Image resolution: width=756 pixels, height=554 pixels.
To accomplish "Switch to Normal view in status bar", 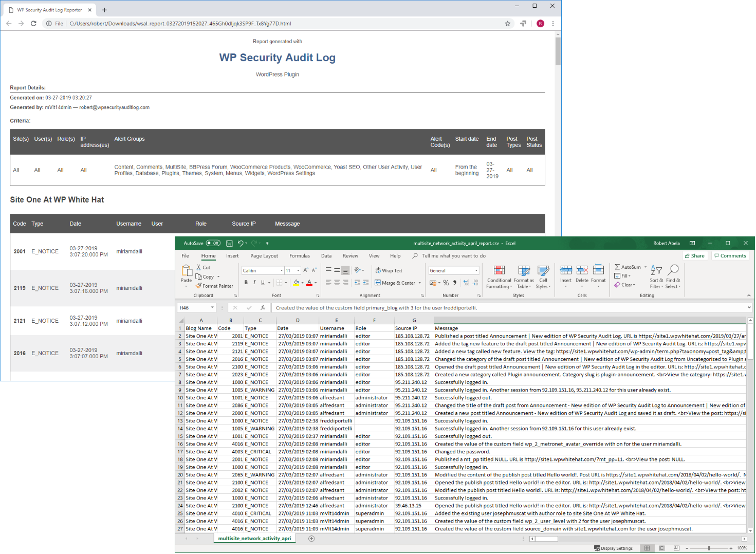I will point(647,548).
